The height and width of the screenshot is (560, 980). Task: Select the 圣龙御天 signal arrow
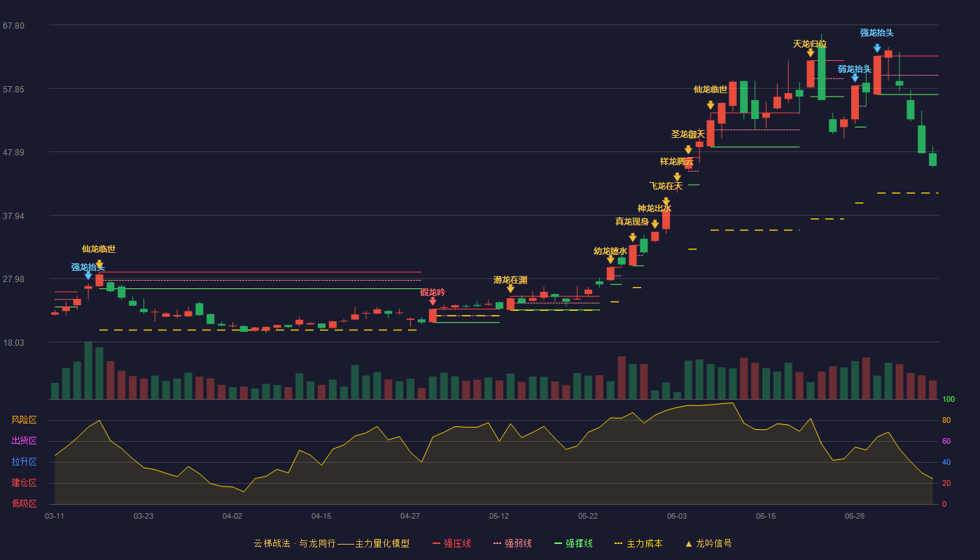689,150
